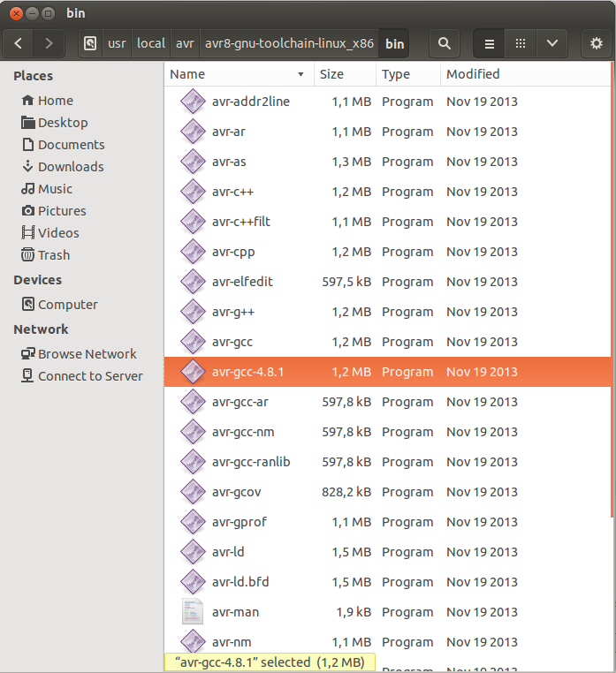Click the Modified column header
This screenshot has height=673, width=616.
pos(525,74)
